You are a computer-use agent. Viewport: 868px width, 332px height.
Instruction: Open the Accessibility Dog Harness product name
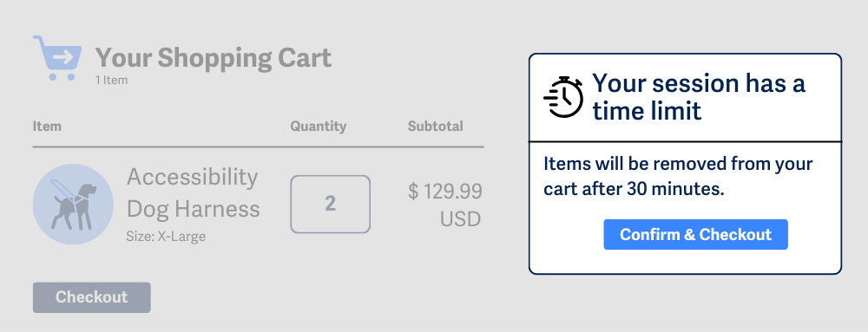point(194,192)
